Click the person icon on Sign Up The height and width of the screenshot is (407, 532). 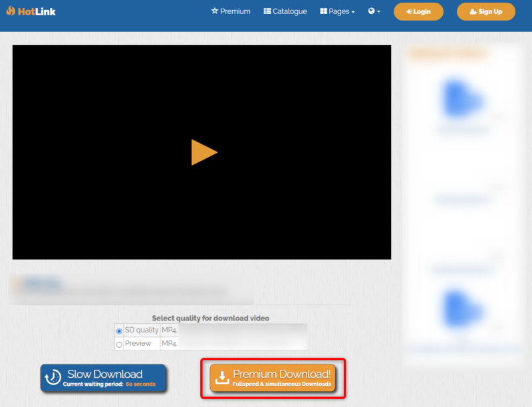472,11
